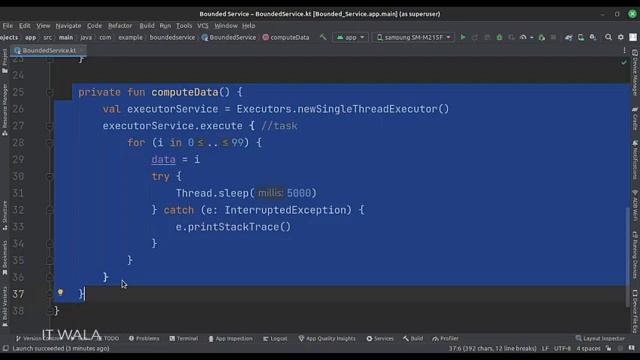Open the File menu
This screenshot has height=360, width=640.
(8, 25)
